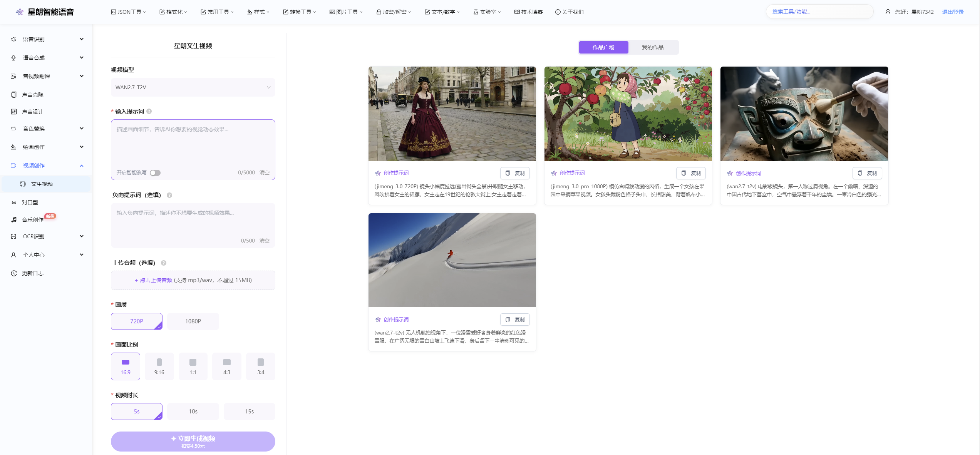Click the OCR识别 scan icon
980x455 pixels.
pos(13,236)
